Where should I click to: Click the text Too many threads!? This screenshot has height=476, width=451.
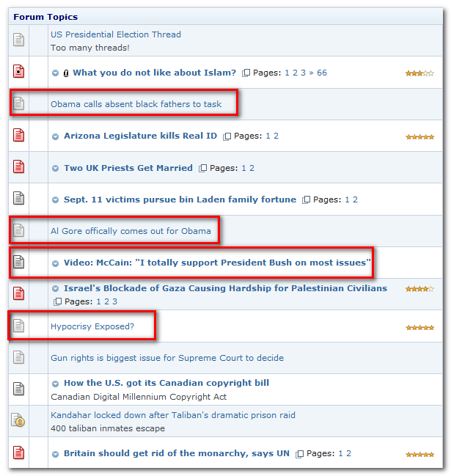click(90, 48)
